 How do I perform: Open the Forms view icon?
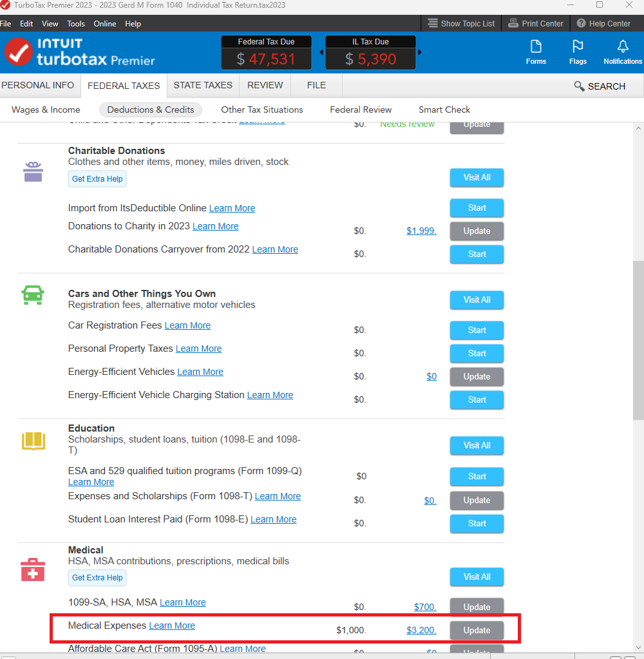point(536,52)
